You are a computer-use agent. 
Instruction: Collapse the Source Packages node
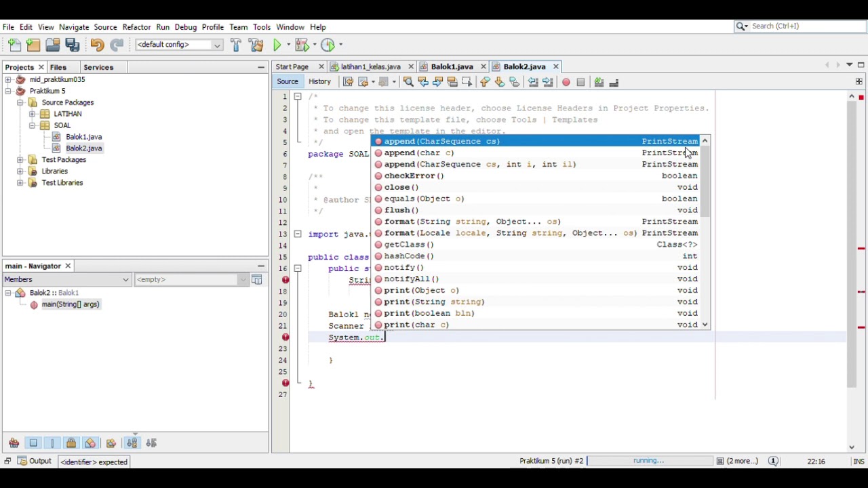click(x=20, y=102)
